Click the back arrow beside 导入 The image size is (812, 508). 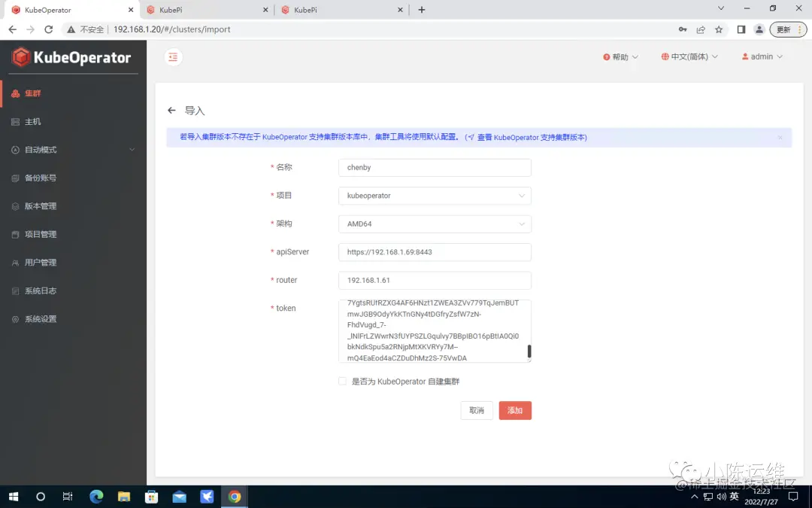(171, 110)
